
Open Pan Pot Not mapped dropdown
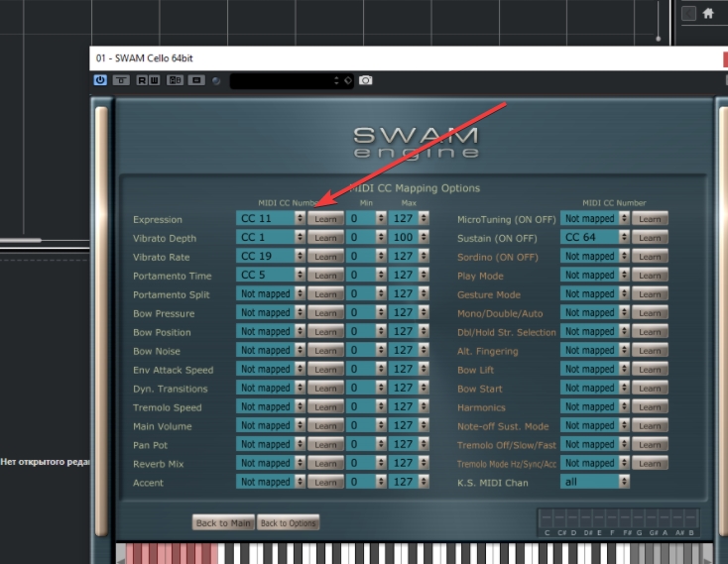271,444
